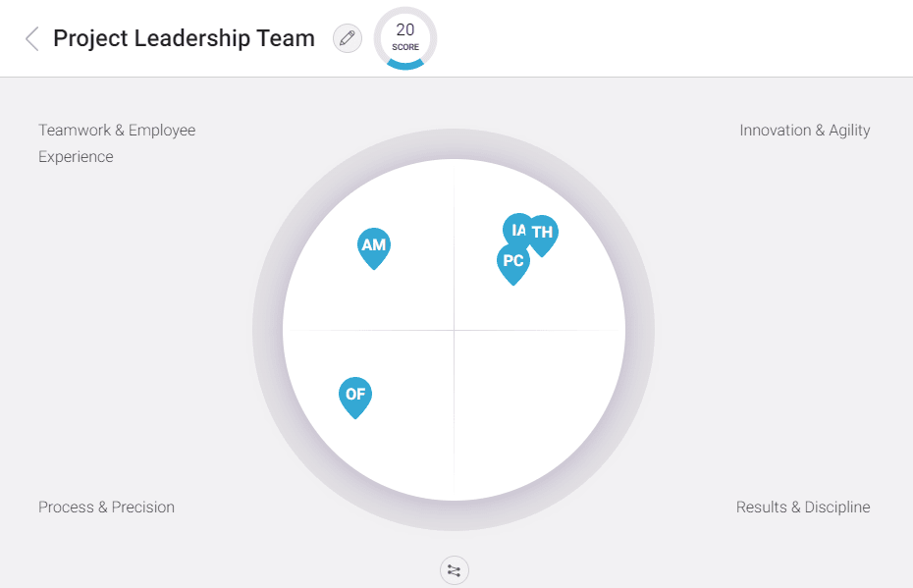Screen dimensions: 913x588
Task: Click the Process & Precision label
Action: pos(106,508)
